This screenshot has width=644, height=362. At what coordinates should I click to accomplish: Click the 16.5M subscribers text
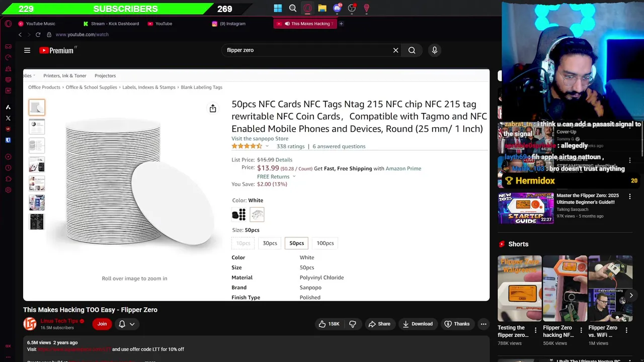pyautogui.click(x=57, y=328)
